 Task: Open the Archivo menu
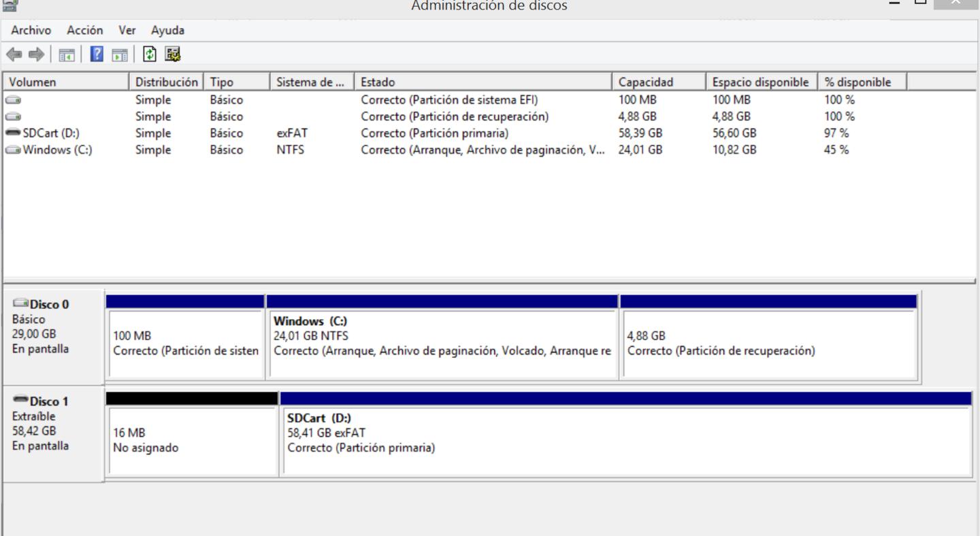coord(31,31)
